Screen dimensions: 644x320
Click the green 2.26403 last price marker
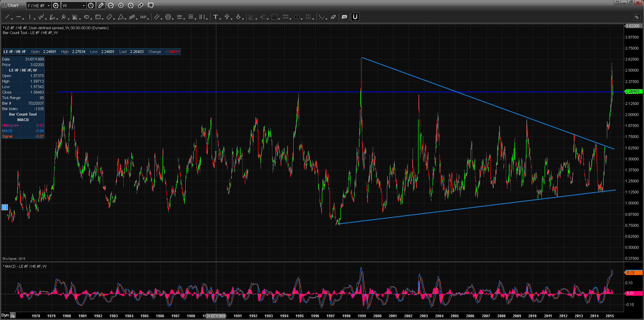tap(633, 92)
